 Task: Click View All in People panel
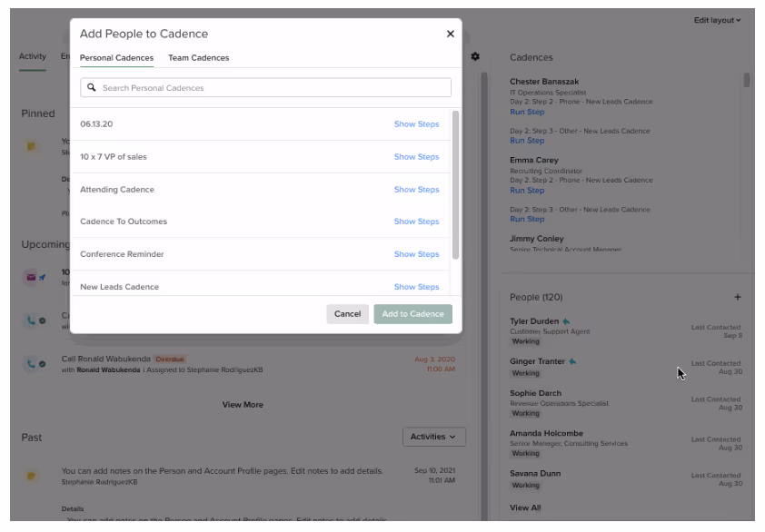pyautogui.click(x=525, y=507)
